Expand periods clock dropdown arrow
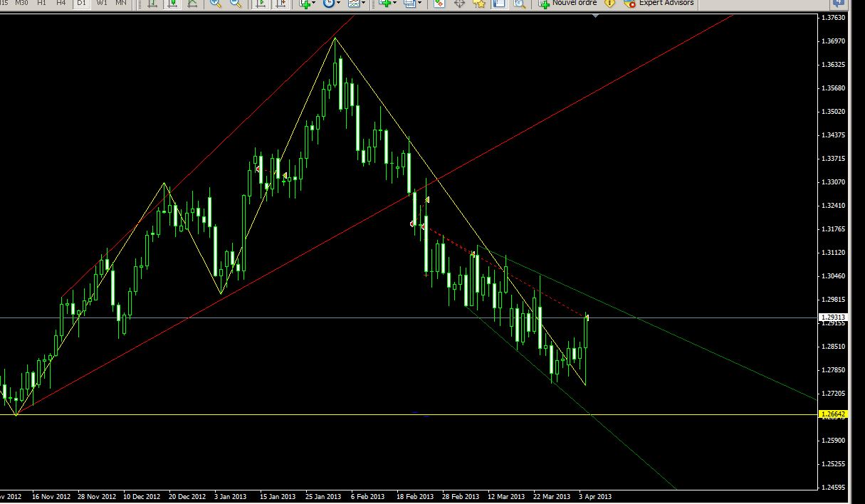This screenshot has width=865, height=504. (338, 4)
